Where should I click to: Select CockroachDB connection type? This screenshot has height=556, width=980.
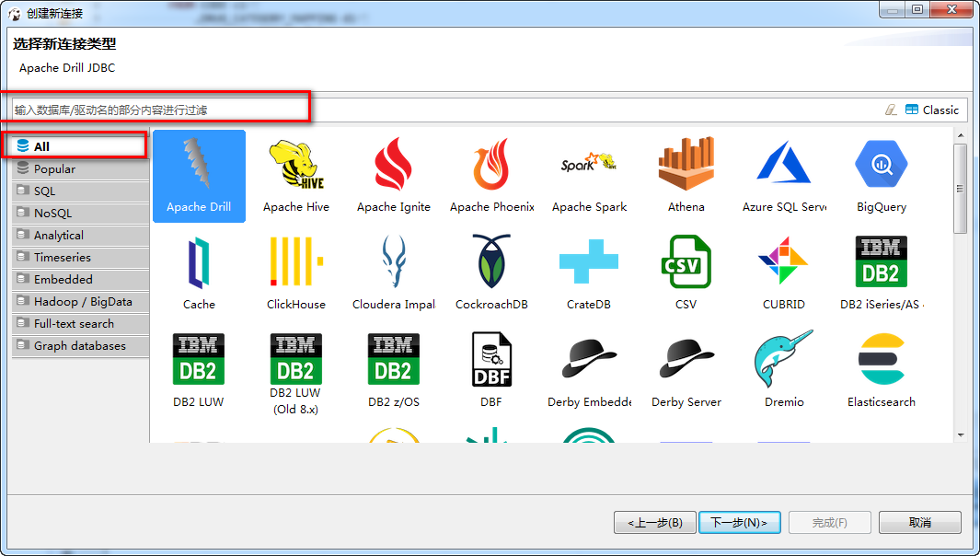[492, 273]
